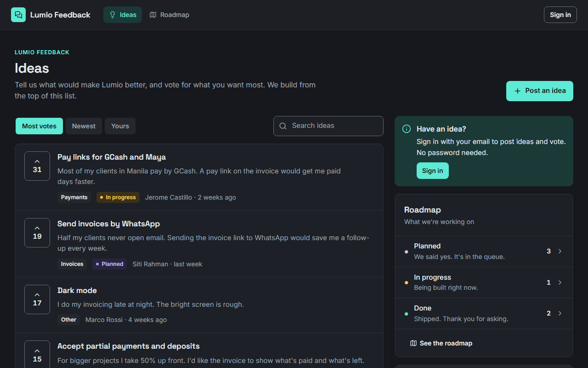Select the Done roadmap label

click(423, 308)
